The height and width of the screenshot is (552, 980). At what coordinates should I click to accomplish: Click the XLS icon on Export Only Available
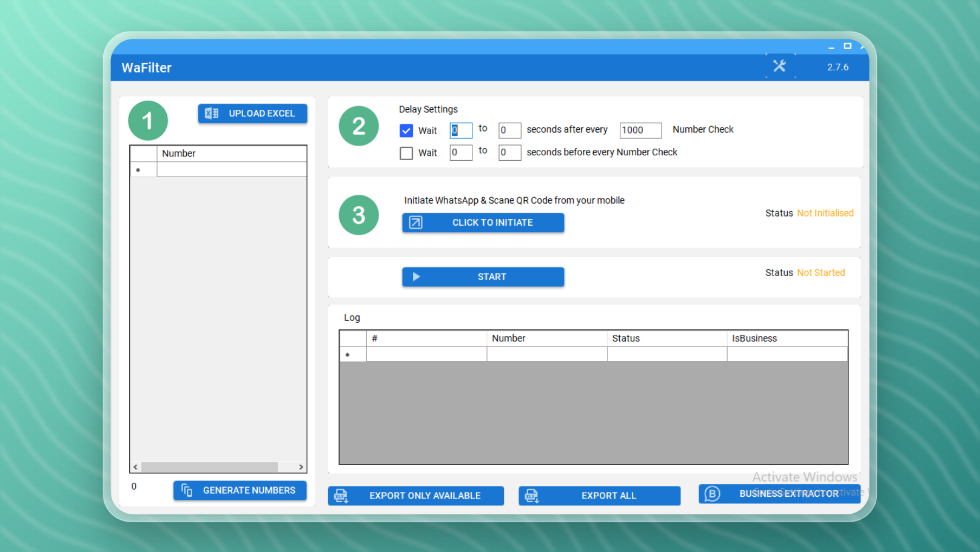341,496
